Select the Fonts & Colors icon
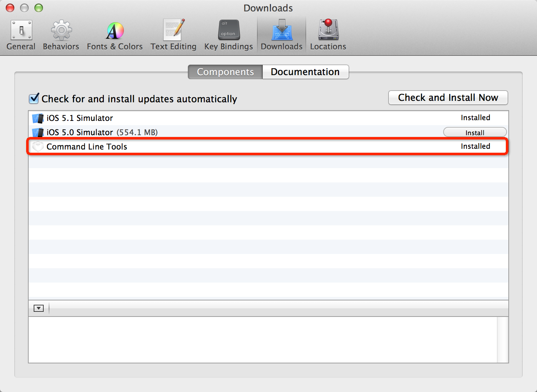Image resolution: width=537 pixels, height=392 pixels. click(x=114, y=34)
